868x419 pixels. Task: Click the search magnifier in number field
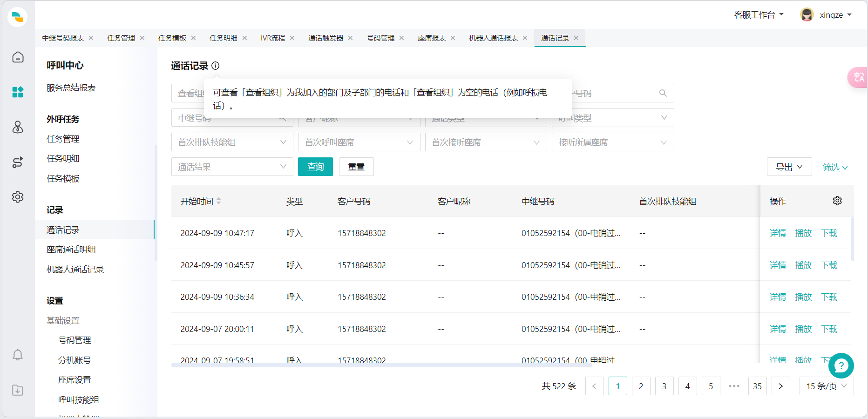663,93
